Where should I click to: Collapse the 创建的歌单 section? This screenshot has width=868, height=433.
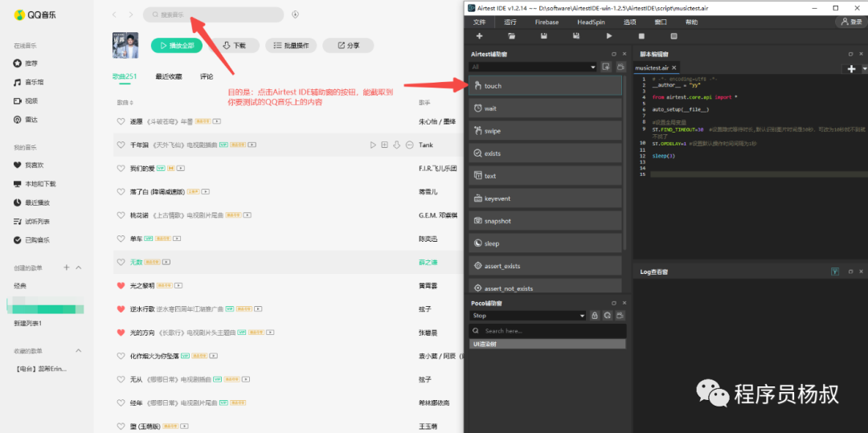(x=79, y=268)
